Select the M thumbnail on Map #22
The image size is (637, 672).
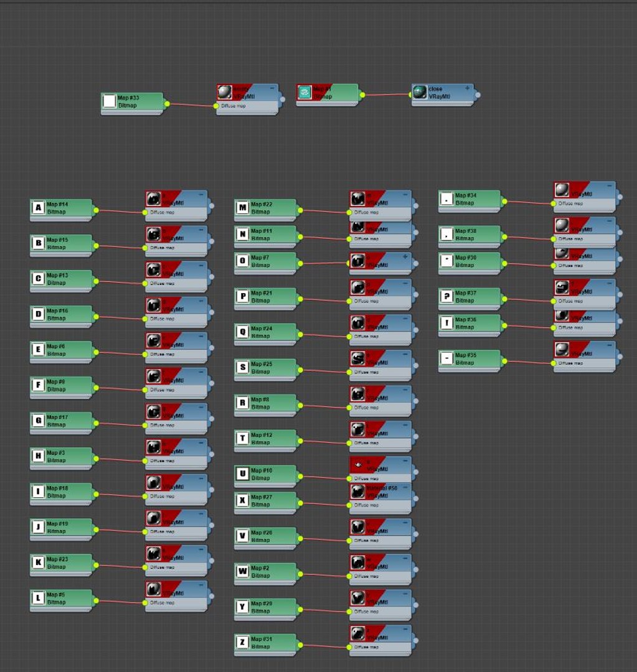(242, 208)
